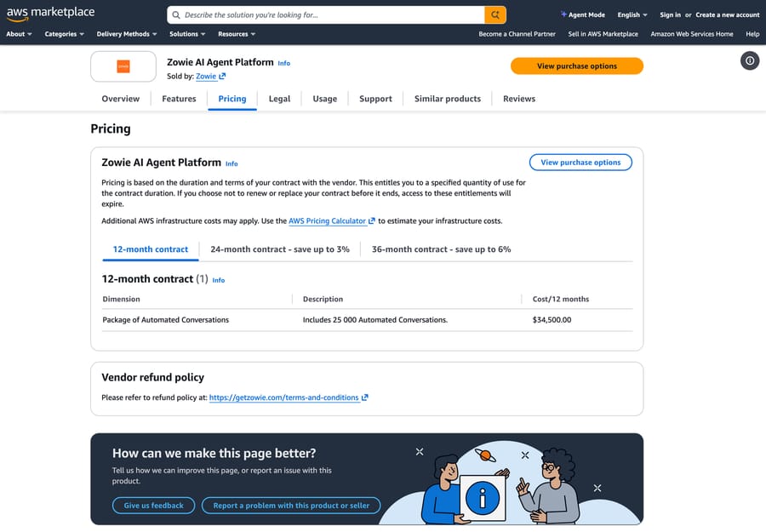Click the Description column header

click(x=323, y=299)
